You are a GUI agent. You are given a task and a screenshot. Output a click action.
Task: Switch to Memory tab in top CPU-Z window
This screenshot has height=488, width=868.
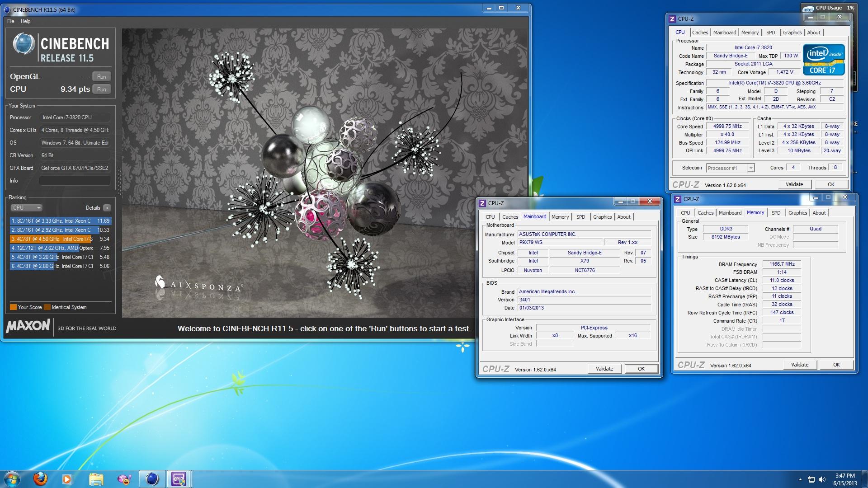pos(750,33)
